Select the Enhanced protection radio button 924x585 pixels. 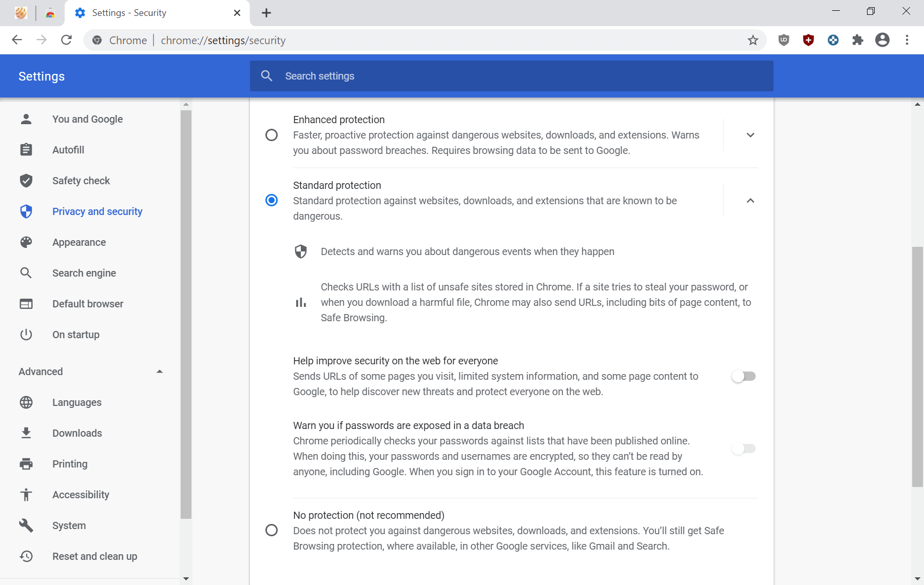point(272,135)
